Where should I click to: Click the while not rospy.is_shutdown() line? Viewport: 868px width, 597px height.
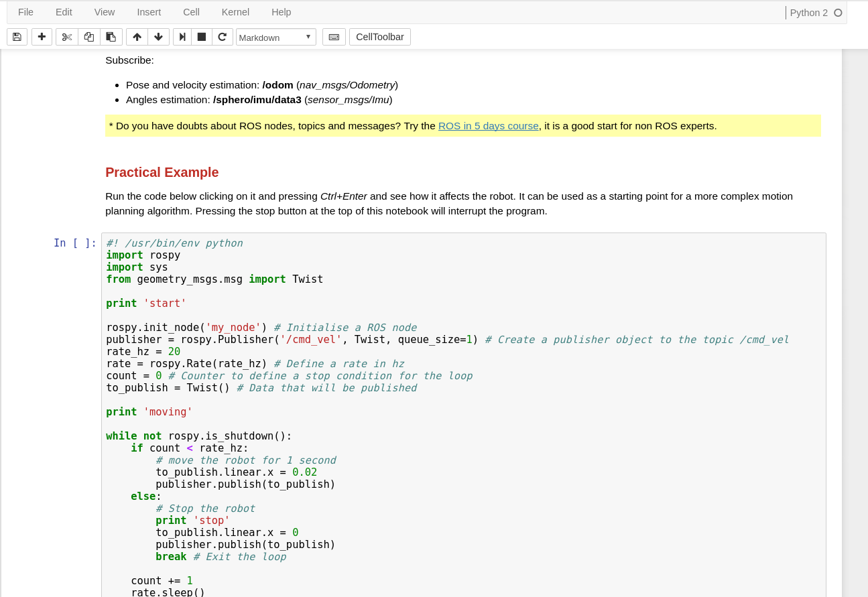(x=199, y=436)
